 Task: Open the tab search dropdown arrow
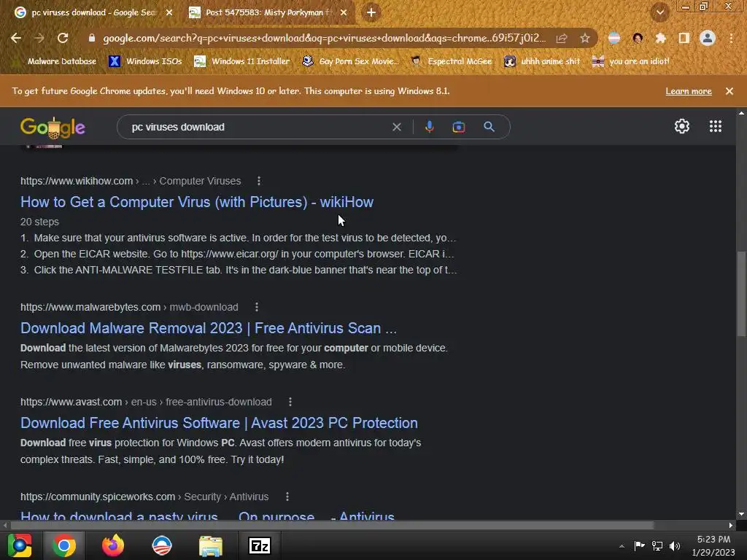(x=660, y=13)
